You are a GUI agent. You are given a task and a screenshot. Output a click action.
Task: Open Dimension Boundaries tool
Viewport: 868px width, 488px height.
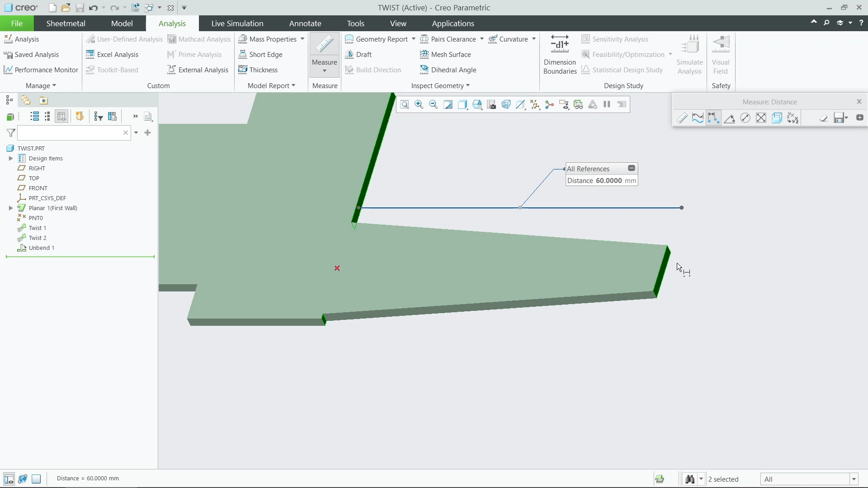(x=560, y=55)
